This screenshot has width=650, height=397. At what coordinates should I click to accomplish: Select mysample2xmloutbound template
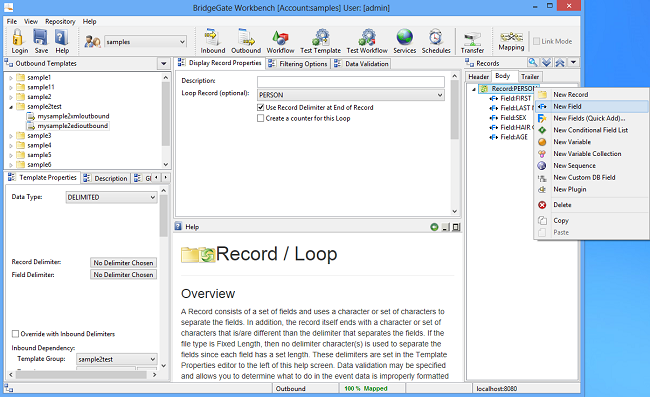click(x=73, y=116)
